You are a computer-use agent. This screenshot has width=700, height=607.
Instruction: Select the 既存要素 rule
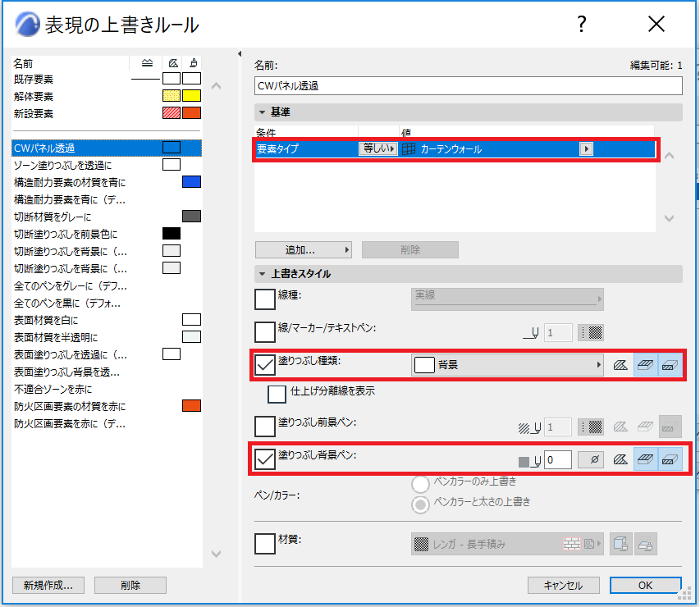point(106,79)
